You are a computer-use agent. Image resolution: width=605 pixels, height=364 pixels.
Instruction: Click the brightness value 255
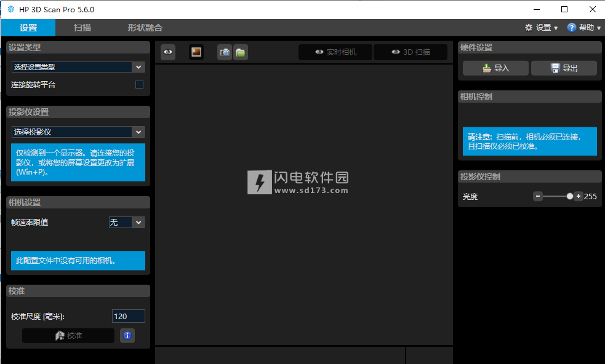(x=590, y=197)
